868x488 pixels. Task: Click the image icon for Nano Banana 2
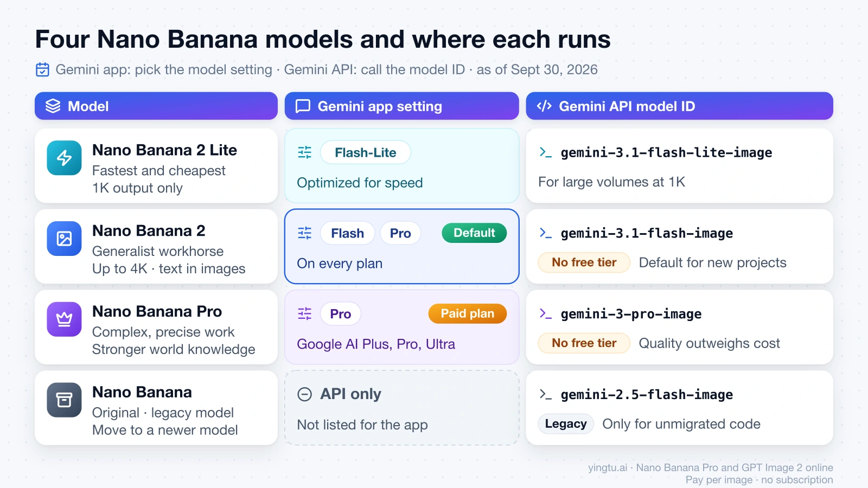click(x=64, y=239)
